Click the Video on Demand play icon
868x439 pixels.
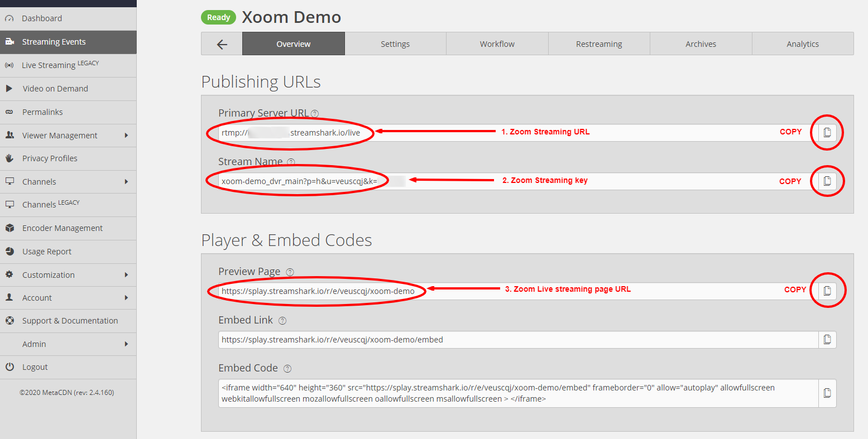click(x=9, y=89)
